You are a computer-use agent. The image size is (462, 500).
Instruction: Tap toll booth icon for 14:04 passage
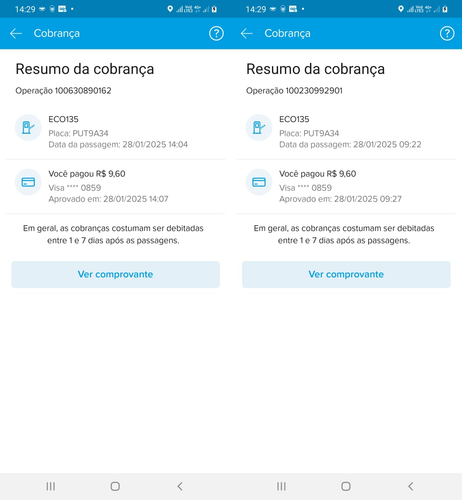tap(28, 127)
